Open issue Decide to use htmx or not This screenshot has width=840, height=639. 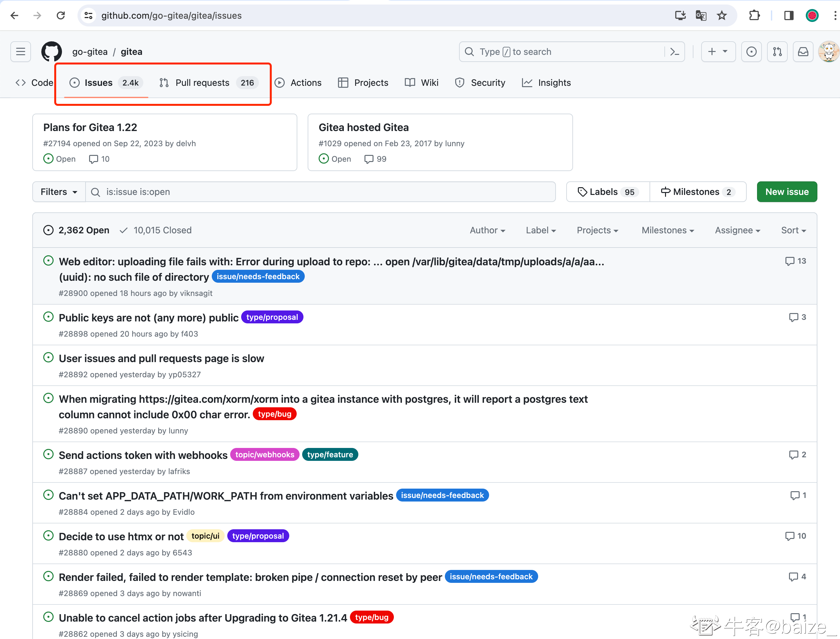[121, 536]
